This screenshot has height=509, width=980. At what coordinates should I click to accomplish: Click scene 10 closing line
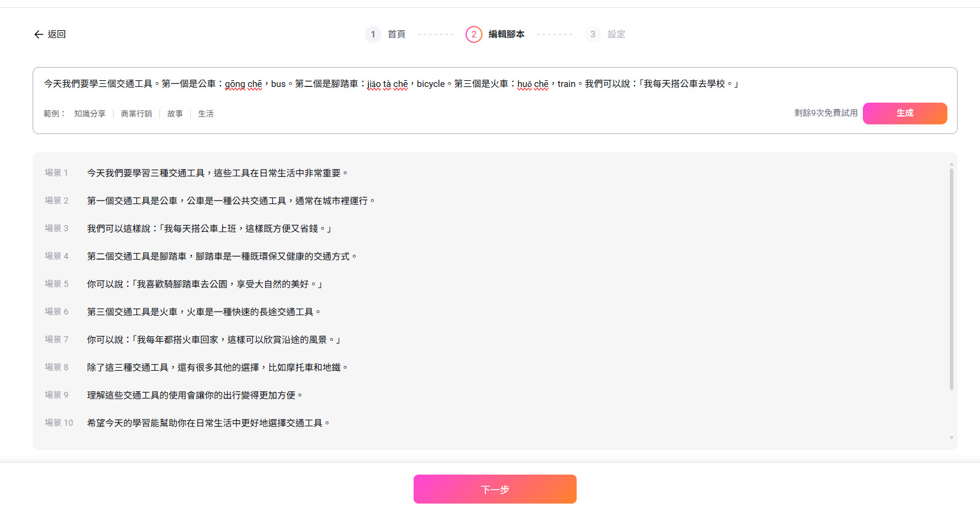point(208,423)
